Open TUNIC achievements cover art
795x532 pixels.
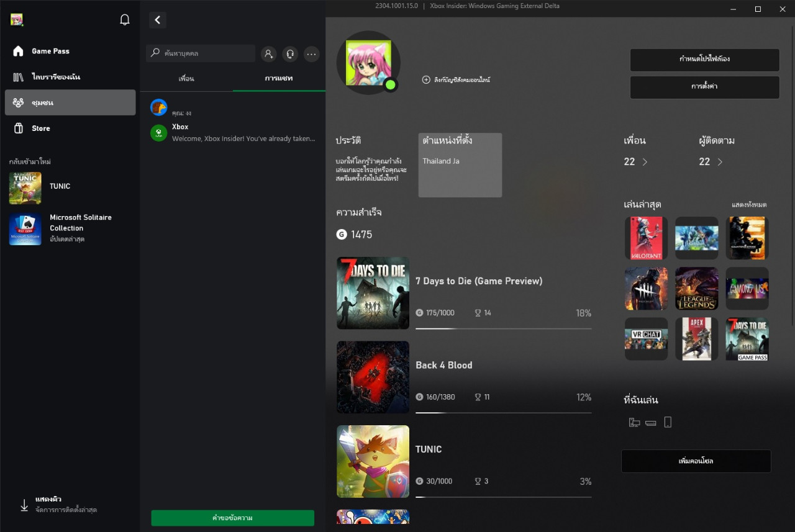click(x=373, y=461)
